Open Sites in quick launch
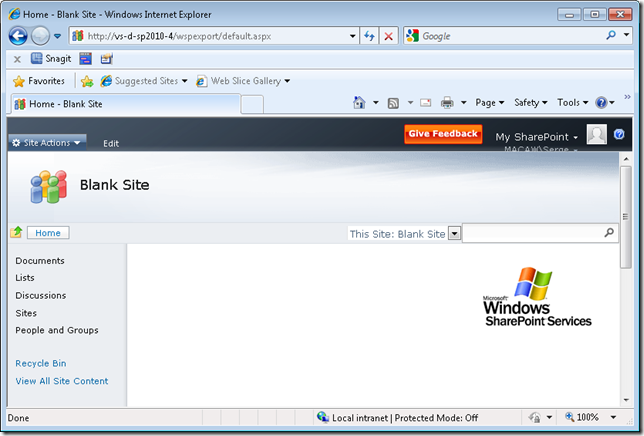 coord(26,313)
